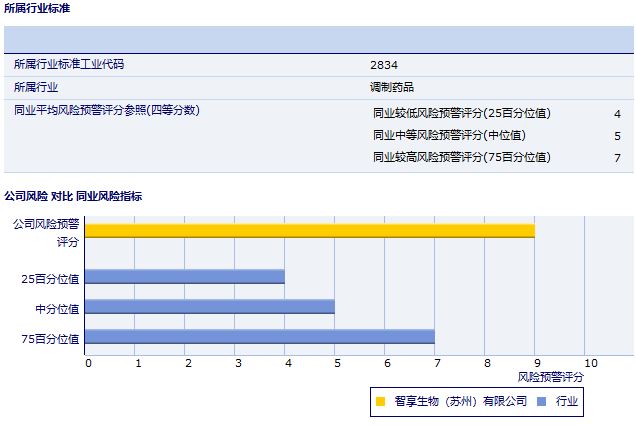636x425 pixels.
Task: Click the 75百分位值 chart axis label
Action: tap(50, 339)
